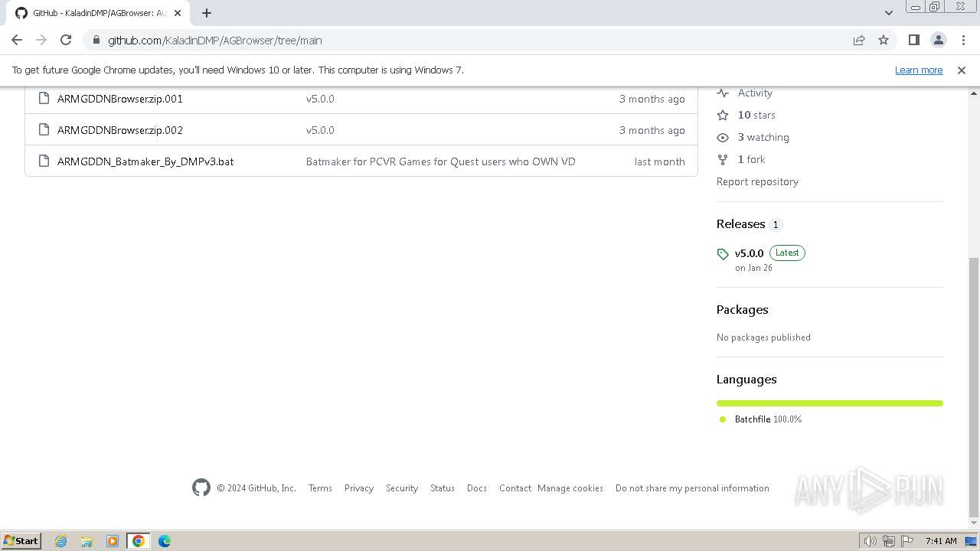Screen dimensions: 980x551
Task: Open a new browser tab
Action: click(207, 13)
